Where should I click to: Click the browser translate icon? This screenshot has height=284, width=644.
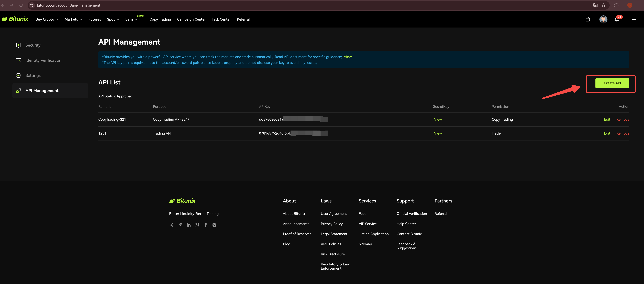click(595, 5)
